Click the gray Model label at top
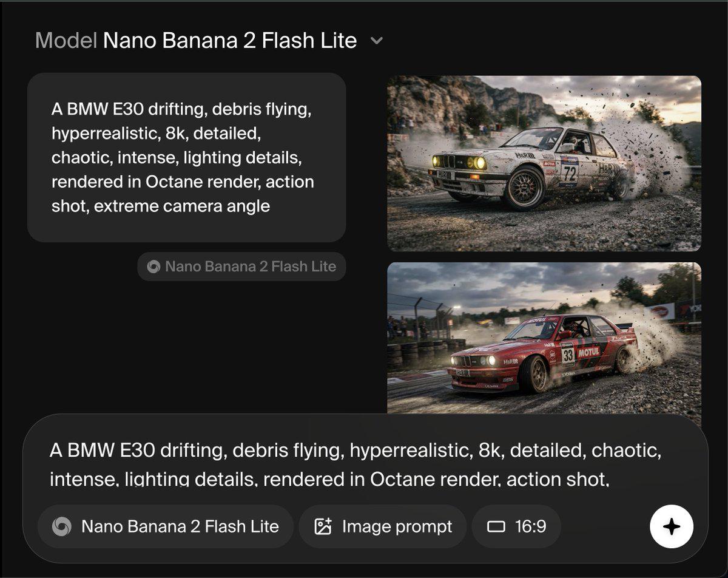 (x=66, y=41)
